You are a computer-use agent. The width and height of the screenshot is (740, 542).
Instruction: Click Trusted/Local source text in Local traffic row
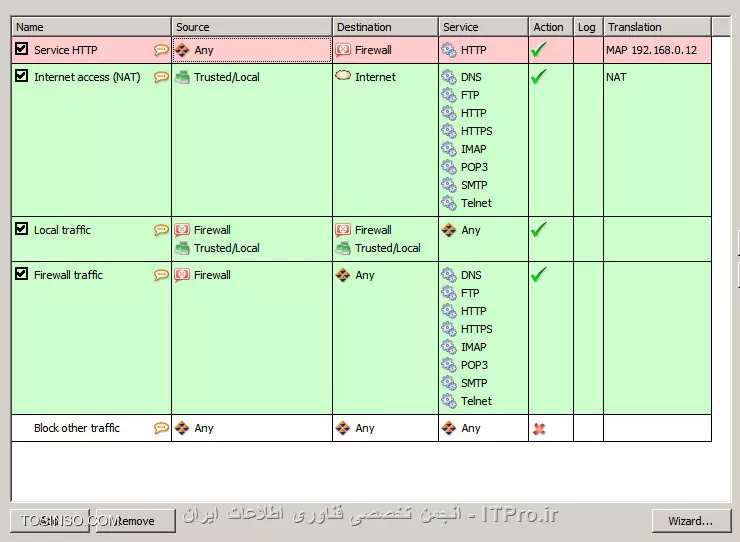[x=227, y=248]
